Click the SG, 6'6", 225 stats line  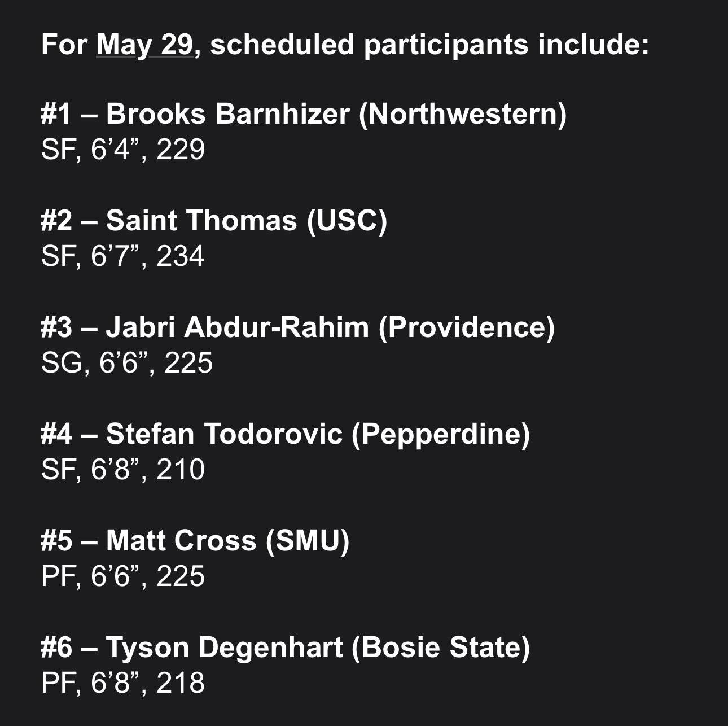[x=126, y=363]
